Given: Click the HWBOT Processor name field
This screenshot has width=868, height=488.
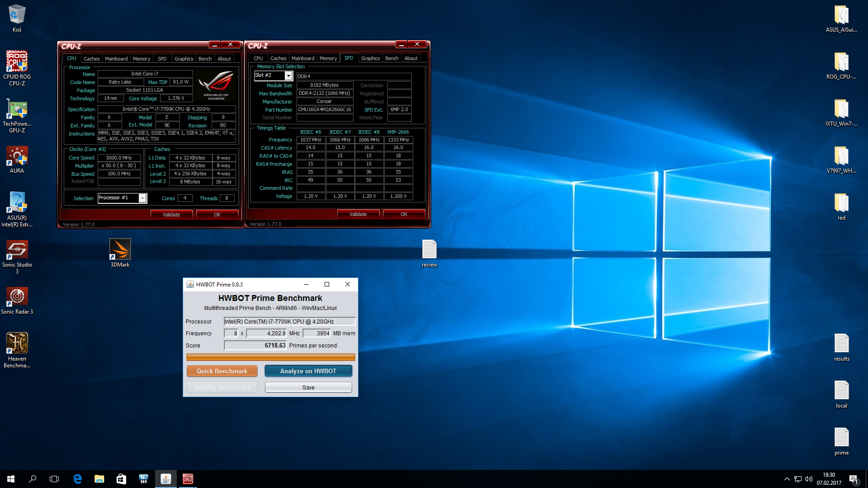Looking at the screenshot, I should coord(290,322).
